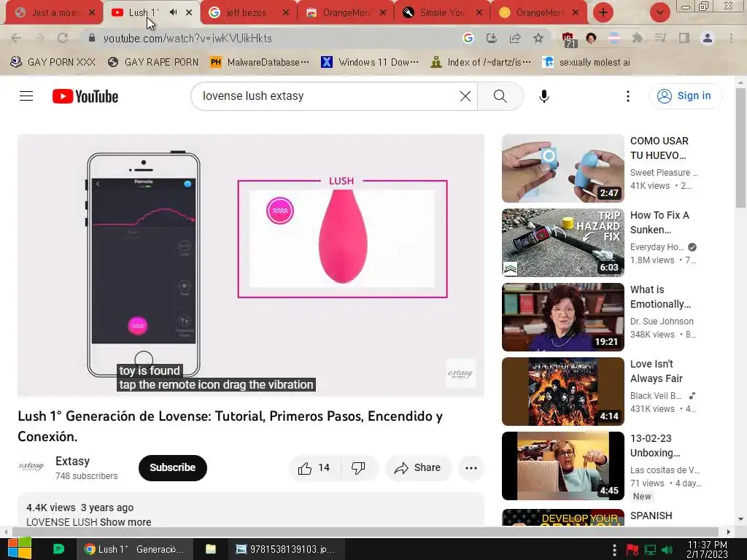Screen dimensions: 747x560
Task: Open the Chrome profile avatar
Action: pyautogui.click(x=707, y=38)
